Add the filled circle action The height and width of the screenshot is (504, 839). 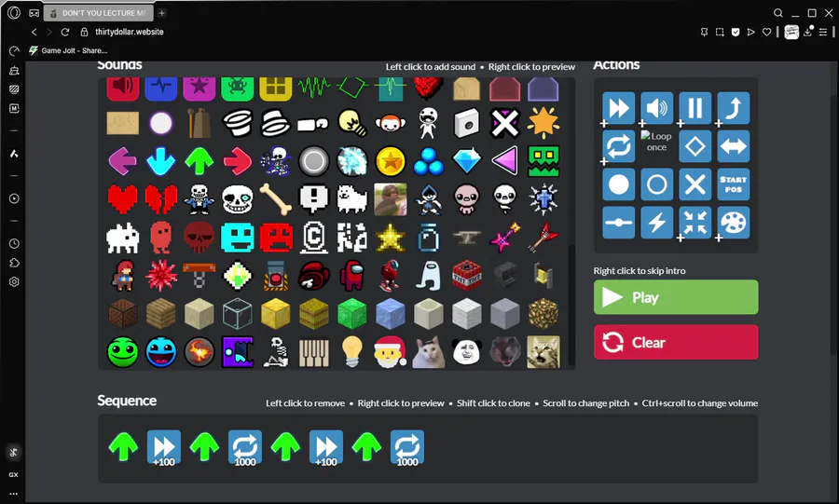pos(619,184)
